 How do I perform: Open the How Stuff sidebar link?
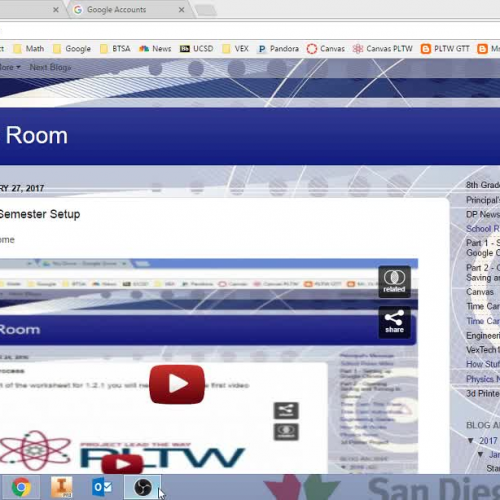[483, 364]
